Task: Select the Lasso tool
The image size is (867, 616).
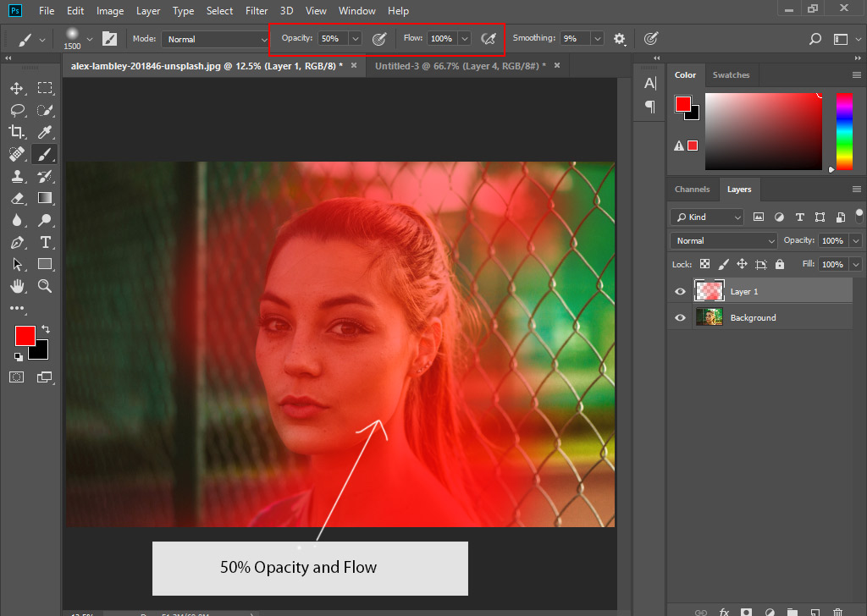Action: click(x=16, y=110)
